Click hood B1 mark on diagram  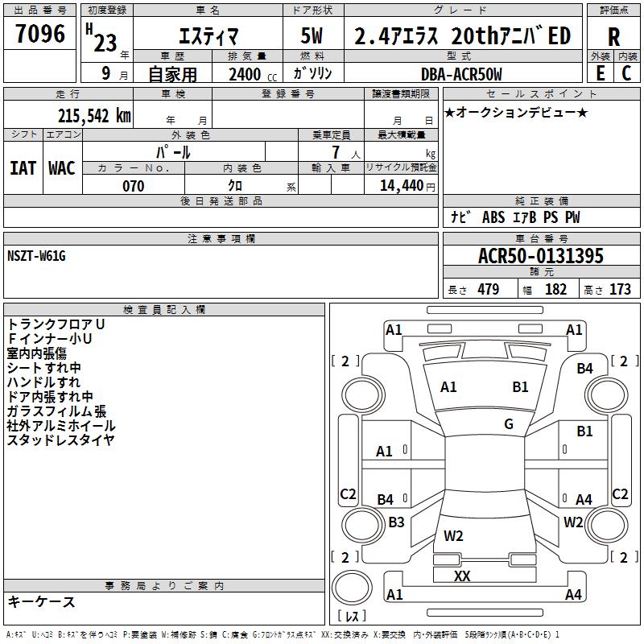pos(520,387)
